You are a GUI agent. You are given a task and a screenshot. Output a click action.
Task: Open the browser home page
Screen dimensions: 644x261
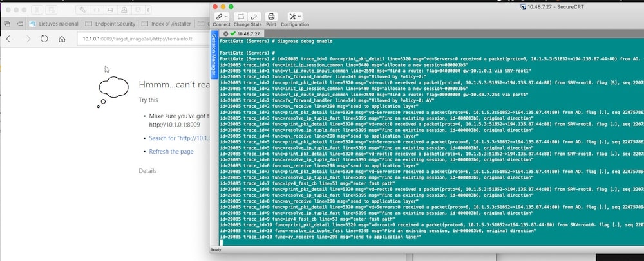pos(62,39)
